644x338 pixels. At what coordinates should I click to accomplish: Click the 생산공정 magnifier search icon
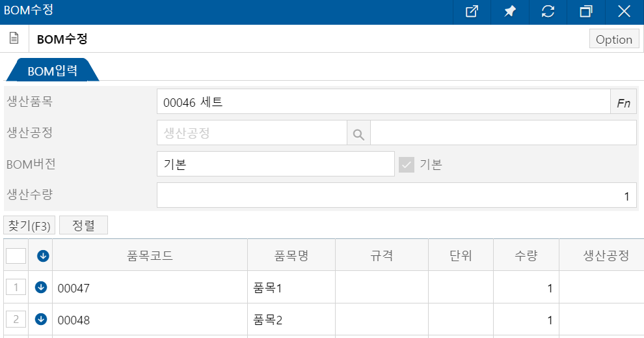click(x=358, y=134)
